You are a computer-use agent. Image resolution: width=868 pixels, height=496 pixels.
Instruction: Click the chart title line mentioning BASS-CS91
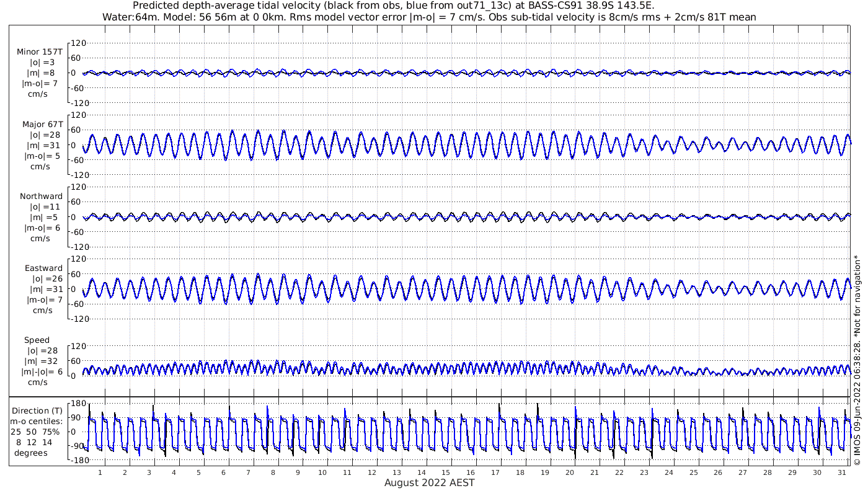point(394,6)
